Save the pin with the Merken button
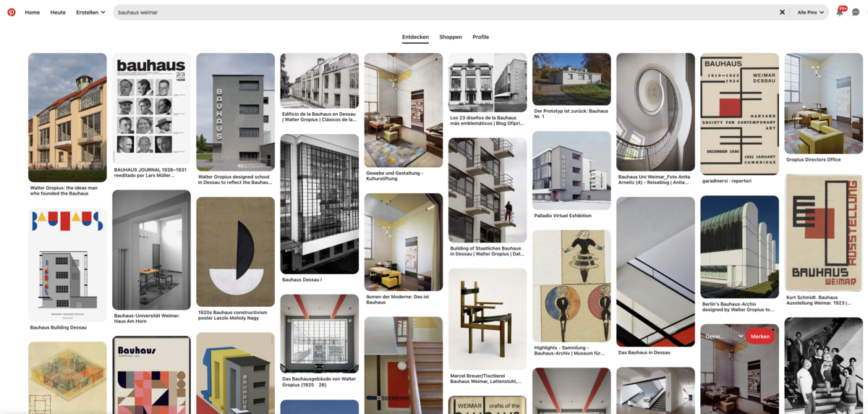The height and width of the screenshot is (414, 868). (759, 336)
